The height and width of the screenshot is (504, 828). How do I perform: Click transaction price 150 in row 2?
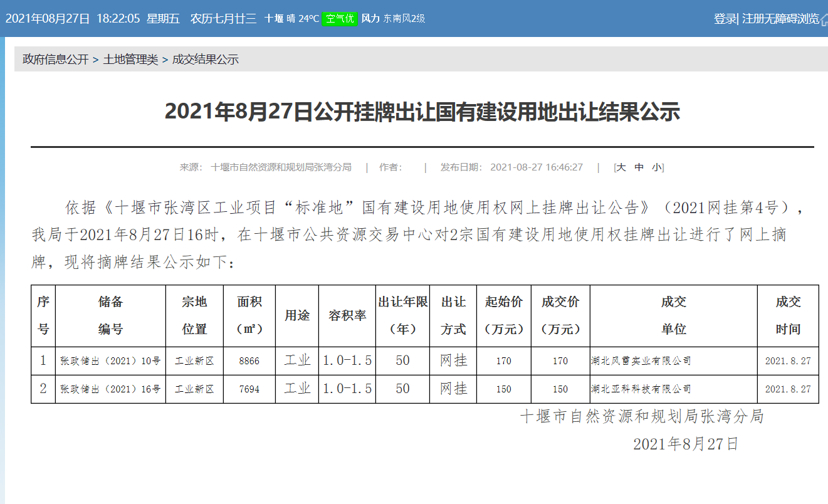click(560, 389)
